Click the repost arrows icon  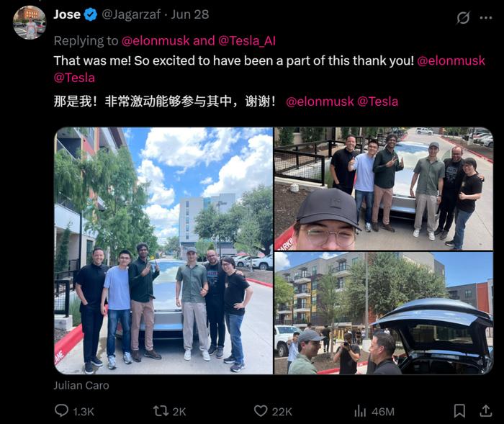(x=160, y=411)
